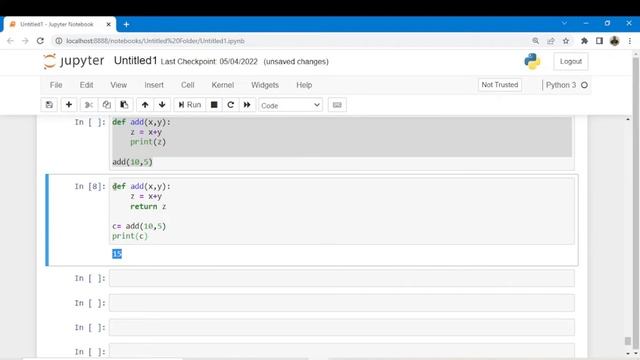
Task: Click the address bar URL
Action: point(155,41)
